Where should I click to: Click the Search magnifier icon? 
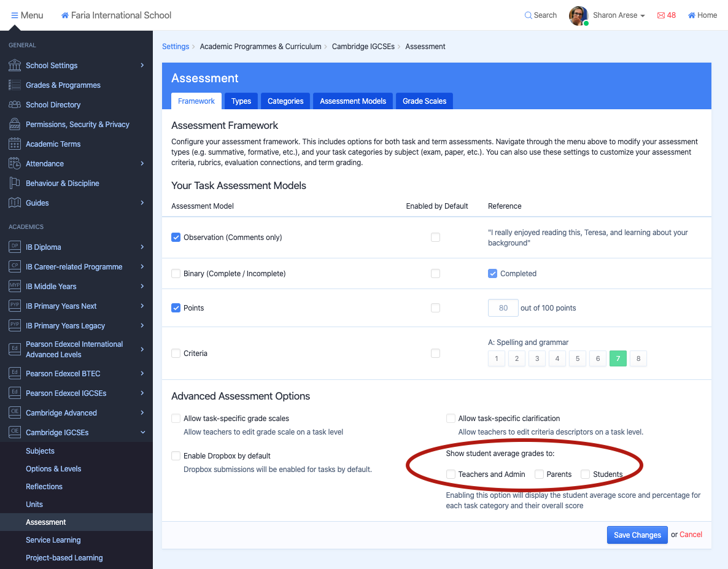pyautogui.click(x=528, y=15)
